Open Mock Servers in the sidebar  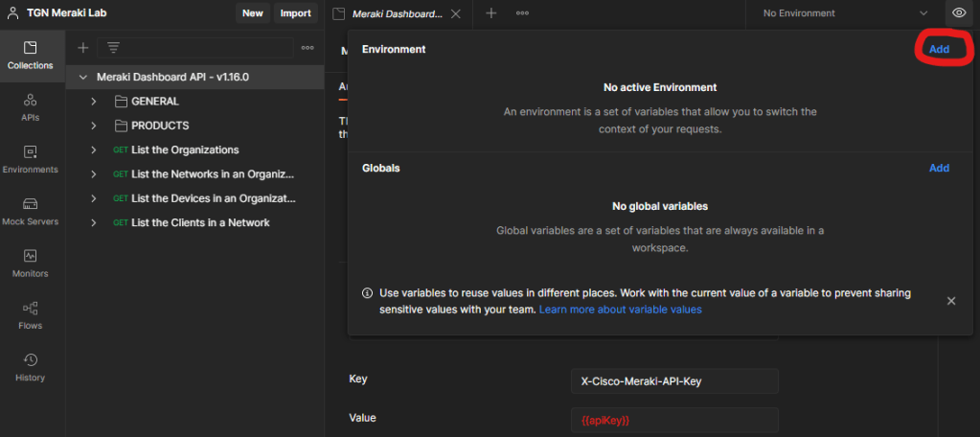tap(30, 211)
